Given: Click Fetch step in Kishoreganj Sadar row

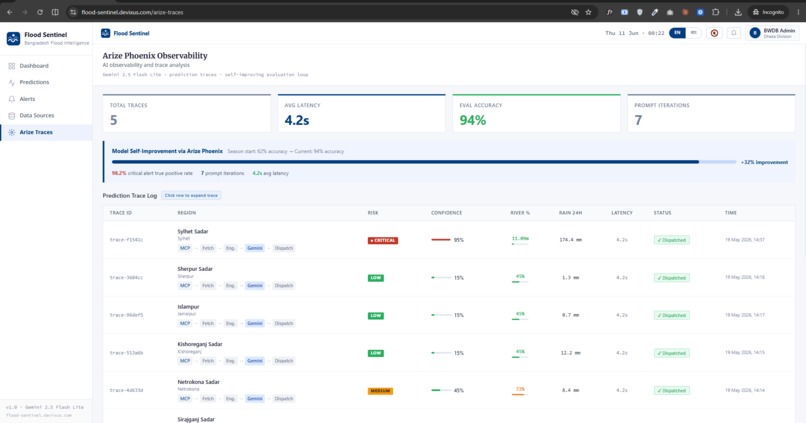Looking at the screenshot, I should point(208,361).
